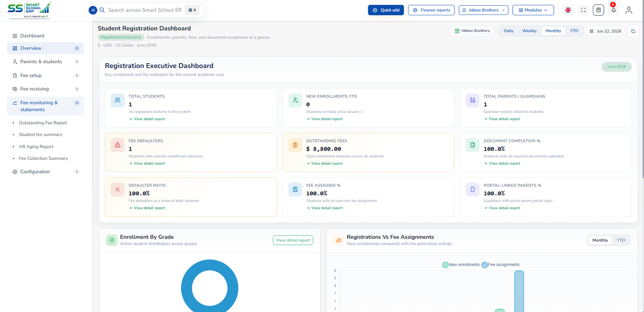Click the refresh dashboard icon
Viewport: 644px width, 312px height.
pyautogui.click(x=633, y=31)
